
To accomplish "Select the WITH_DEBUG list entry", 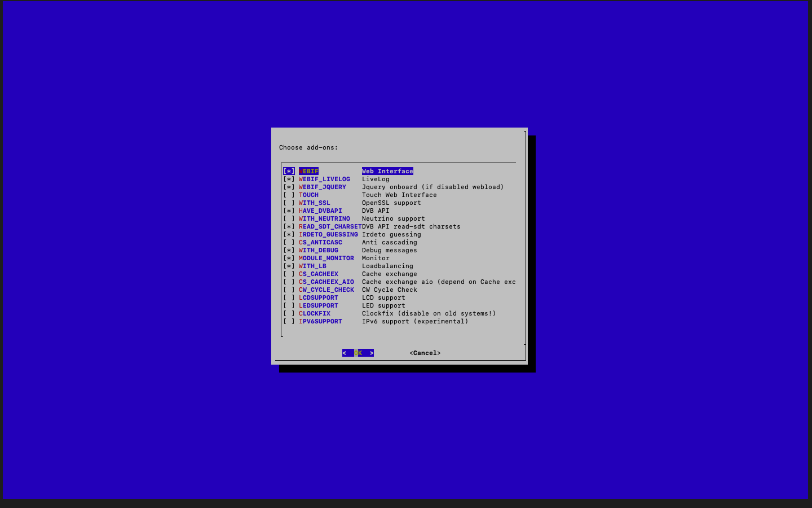I will coord(319,250).
